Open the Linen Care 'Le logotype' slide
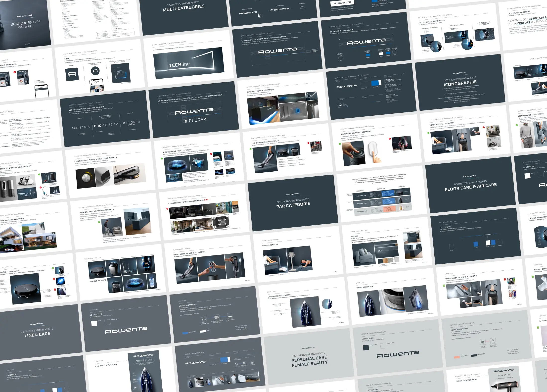Image resolution: width=547 pixels, height=392 pixels. tap(126, 324)
